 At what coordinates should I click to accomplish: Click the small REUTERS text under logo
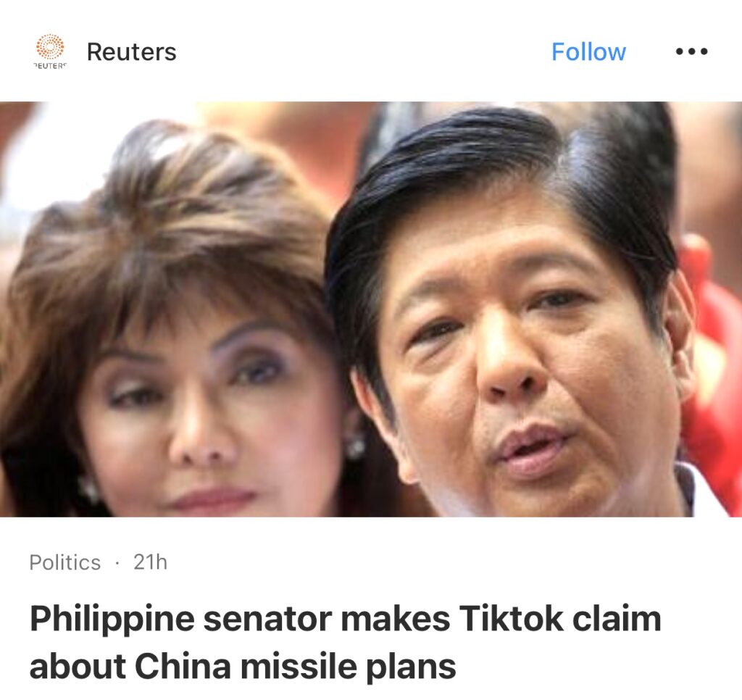(50, 66)
